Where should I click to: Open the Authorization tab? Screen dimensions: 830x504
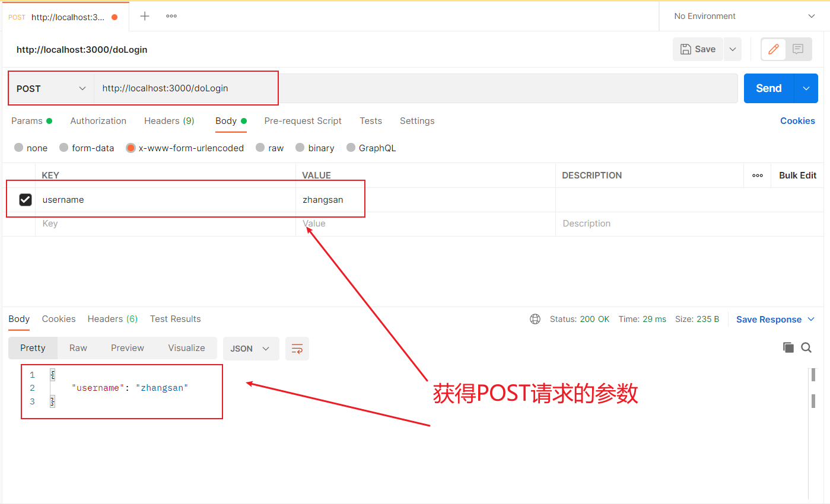pos(98,121)
